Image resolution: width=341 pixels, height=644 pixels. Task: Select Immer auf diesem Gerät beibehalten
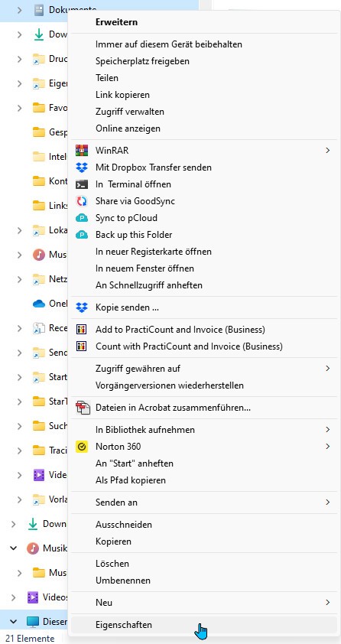(x=169, y=44)
